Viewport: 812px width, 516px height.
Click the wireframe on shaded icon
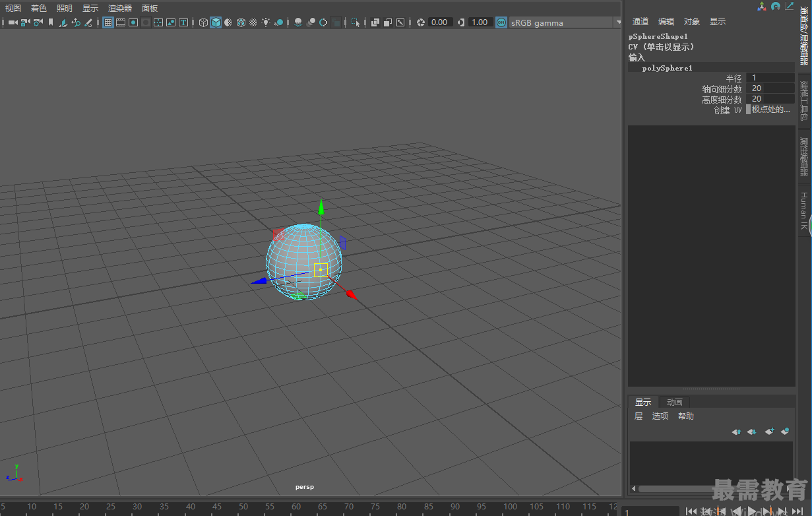tap(241, 22)
